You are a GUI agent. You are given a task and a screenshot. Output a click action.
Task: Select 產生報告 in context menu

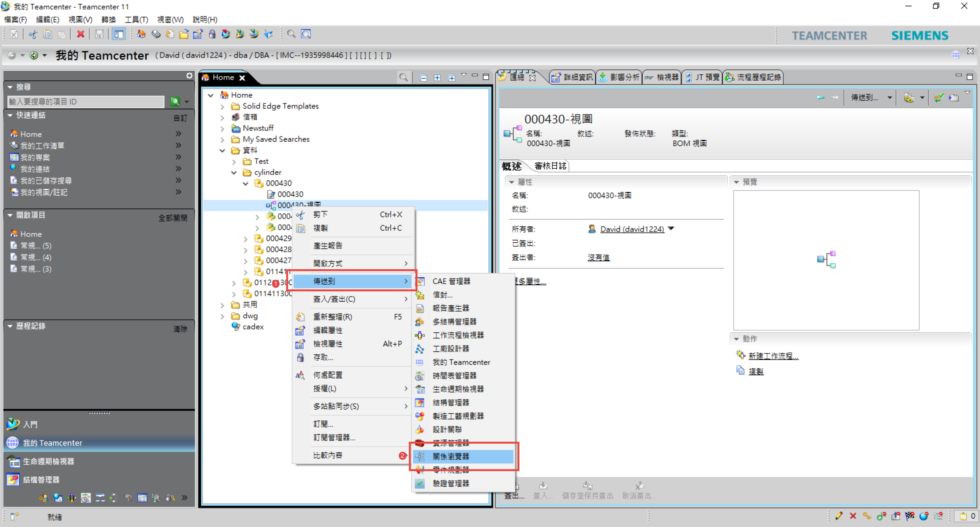(352, 245)
